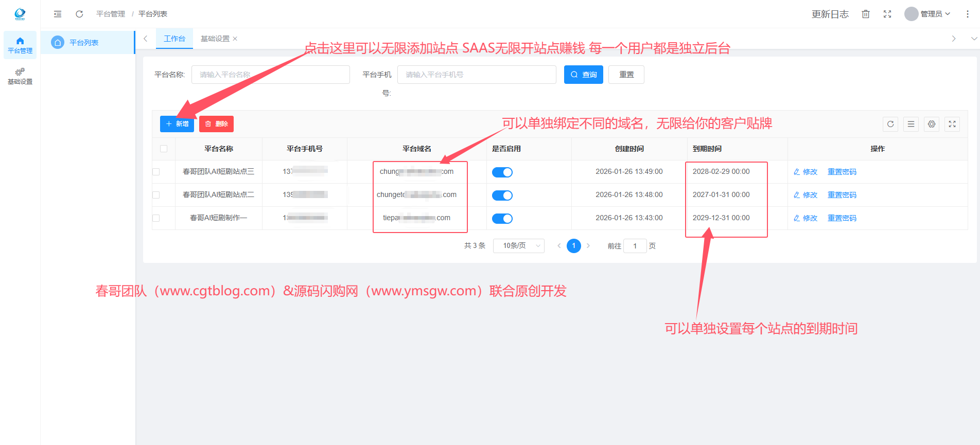Refresh the table with toolbar icon
Viewport: 980px width, 445px height.
pos(890,124)
